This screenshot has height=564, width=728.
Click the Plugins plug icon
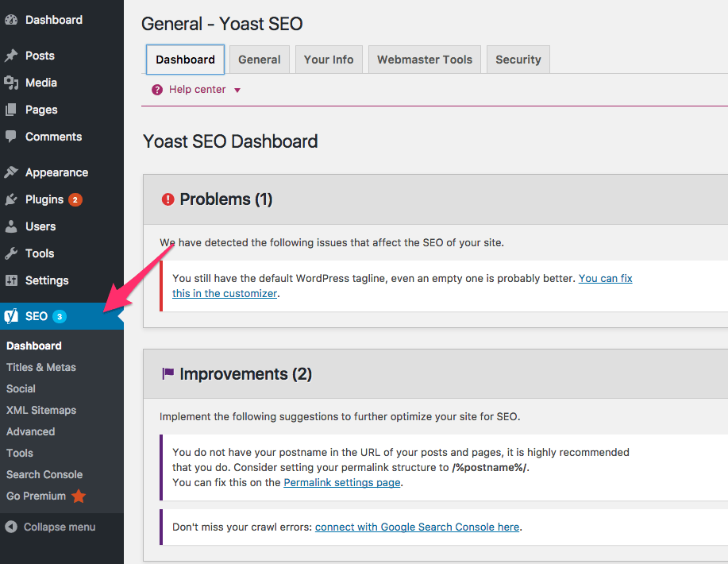(x=11, y=199)
